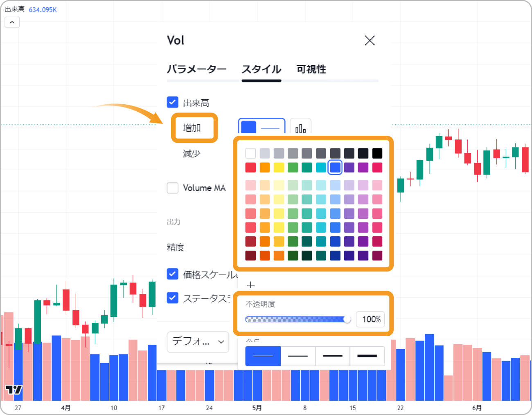The width and height of the screenshot is (532, 415).
Task: Uncheck the 出来高 checkbox
Action: (x=173, y=102)
